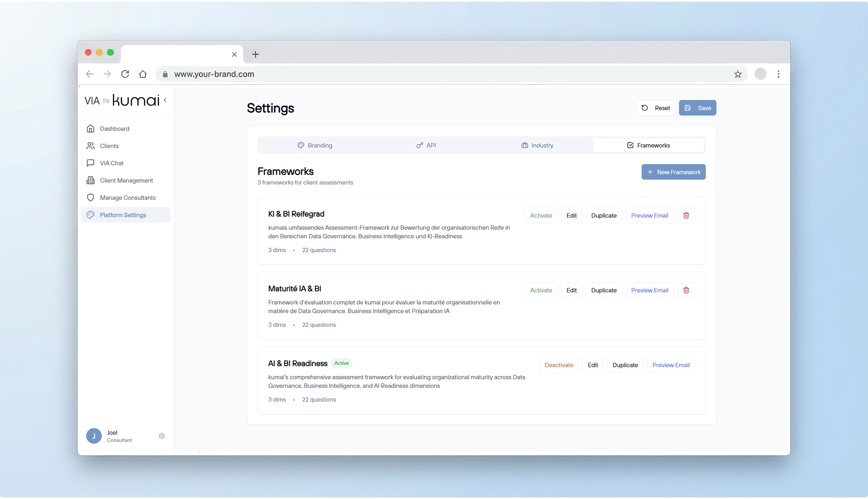
Task: Switch to the Industry tab
Action: tap(537, 145)
